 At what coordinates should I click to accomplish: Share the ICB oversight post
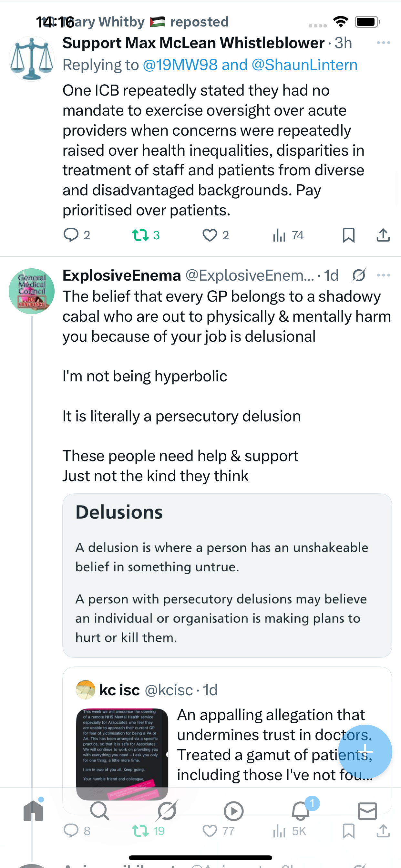383,235
